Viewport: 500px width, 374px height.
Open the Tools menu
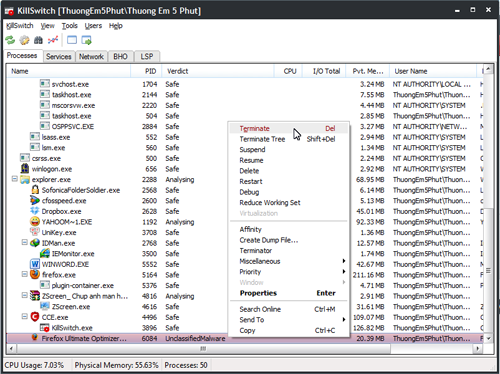(x=70, y=26)
